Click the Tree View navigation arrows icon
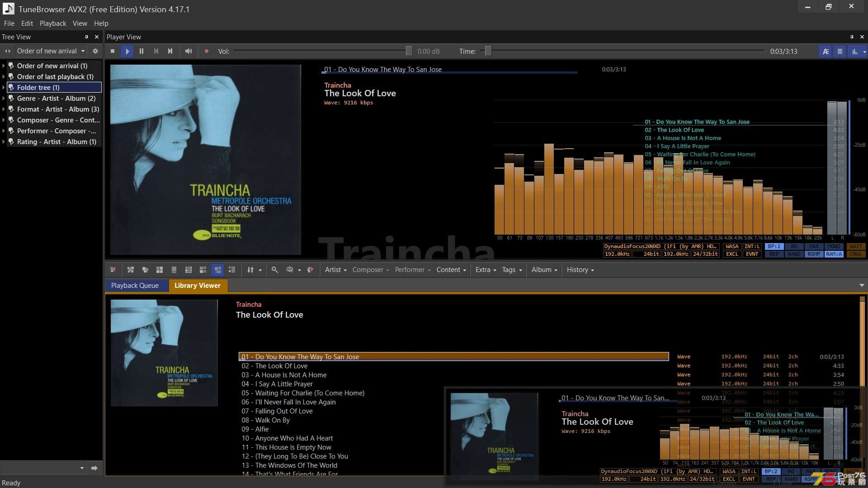 [x=8, y=51]
